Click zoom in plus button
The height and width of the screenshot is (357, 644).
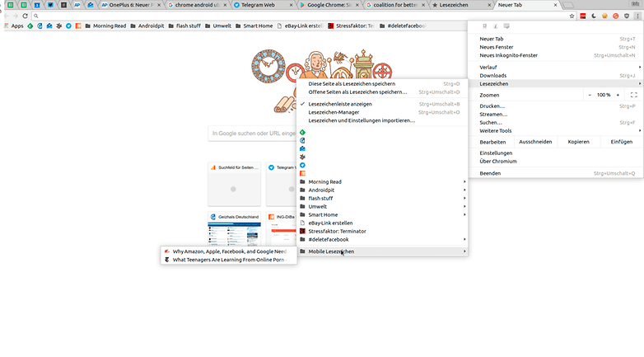(x=618, y=95)
